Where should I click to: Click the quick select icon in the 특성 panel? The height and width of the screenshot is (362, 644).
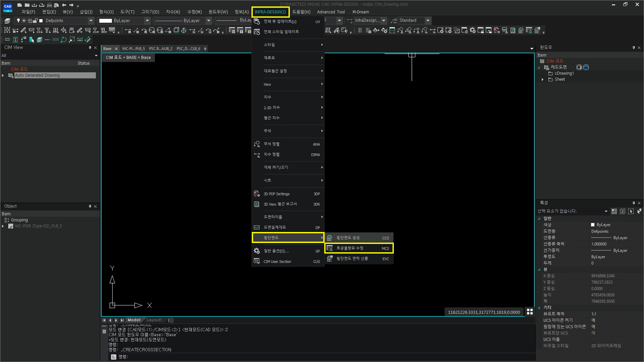pyautogui.click(x=639, y=211)
